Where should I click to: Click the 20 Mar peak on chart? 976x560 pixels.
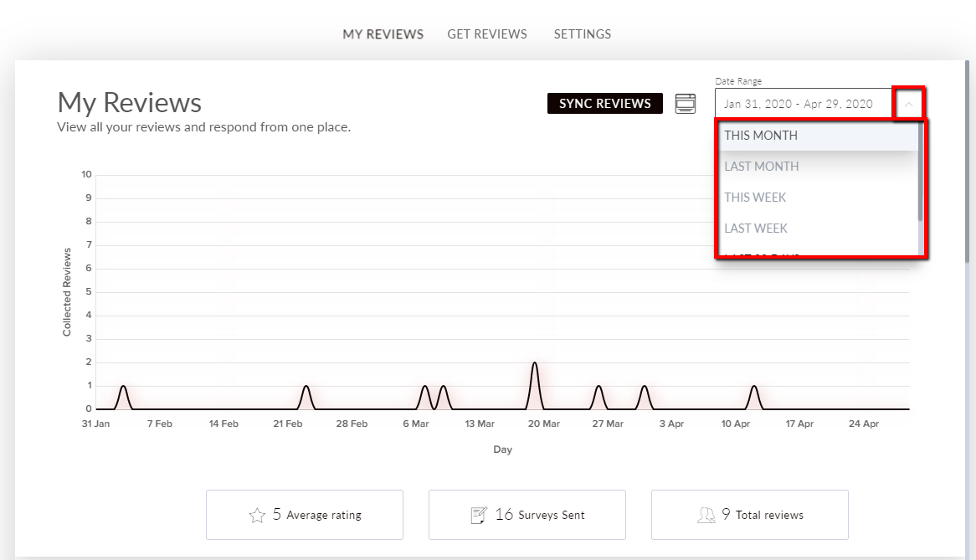(535, 363)
